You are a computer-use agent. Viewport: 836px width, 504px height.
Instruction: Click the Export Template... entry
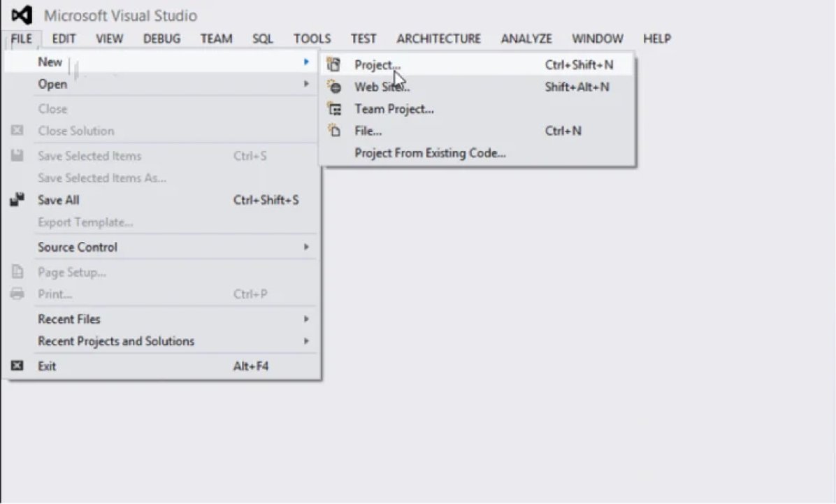(161, 222)
